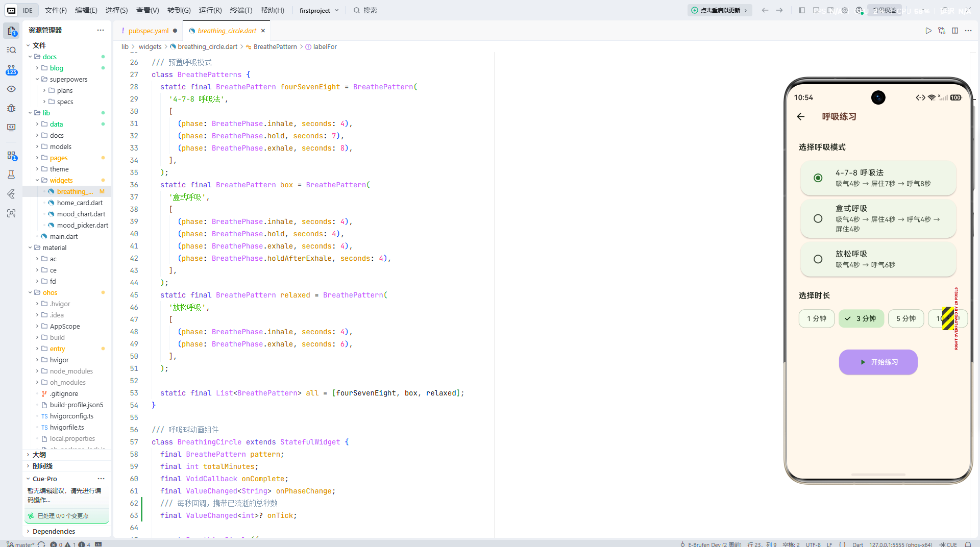The width and height of the screenshot is (980, 547).
Task: Click the UTF-8 encoding in status bar
Action: point(813,544)
